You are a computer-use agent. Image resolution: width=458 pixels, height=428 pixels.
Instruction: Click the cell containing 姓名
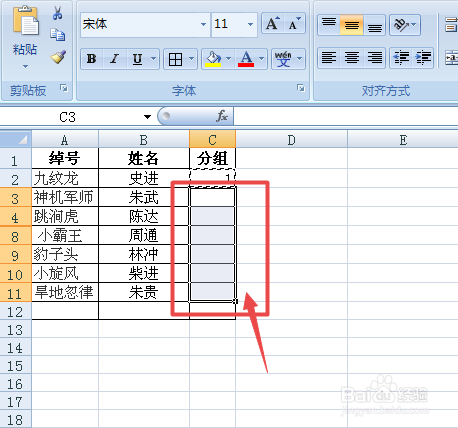[144, 158]
